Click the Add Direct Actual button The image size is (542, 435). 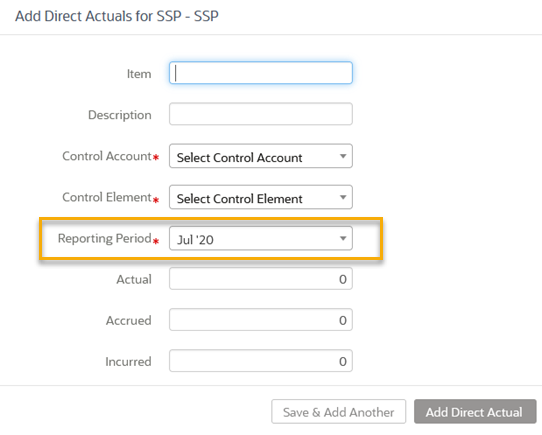(x=475, y=412)
